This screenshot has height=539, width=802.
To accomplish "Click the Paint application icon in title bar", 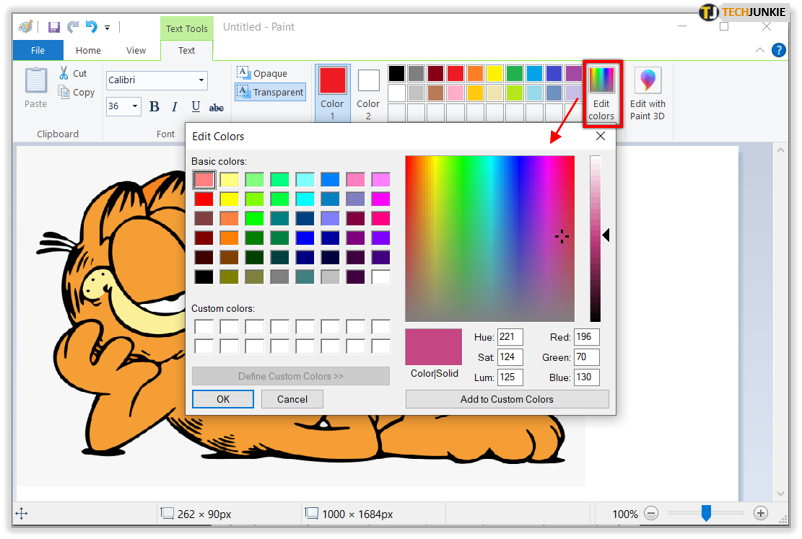I will click(x=26, y=27).
